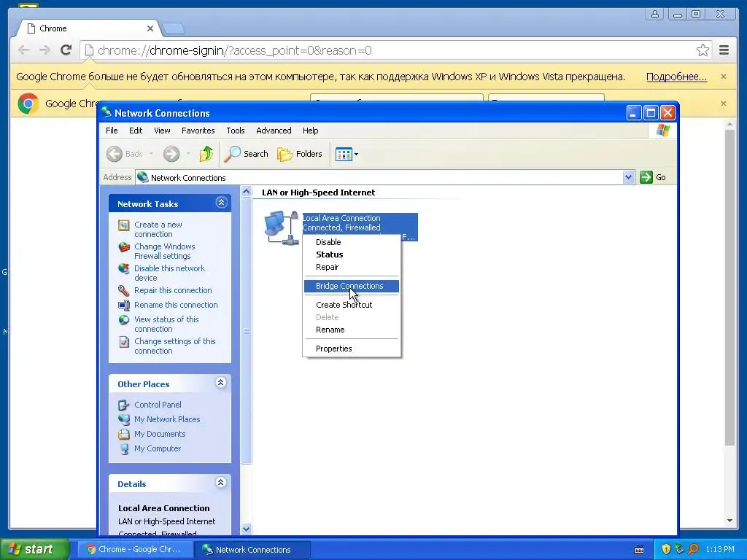Close the Chrome tab titled Chrome
747x560 pixels.
coord(150,28)
